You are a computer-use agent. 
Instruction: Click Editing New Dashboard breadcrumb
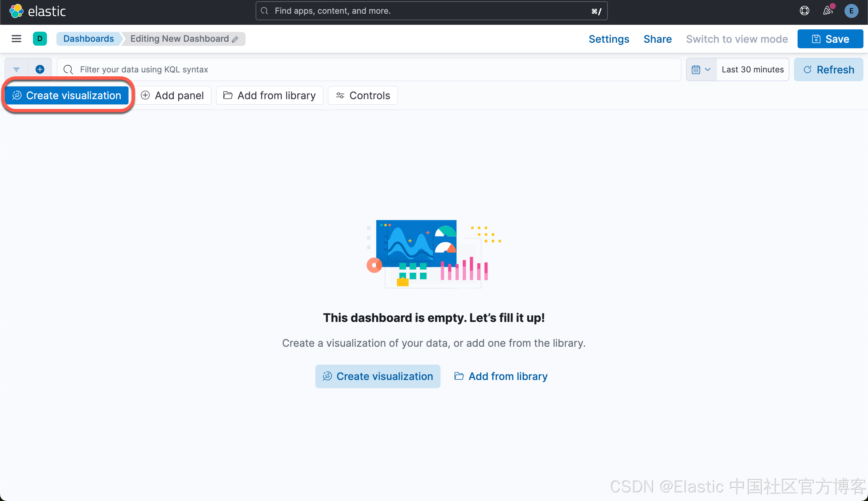(184, 38)
